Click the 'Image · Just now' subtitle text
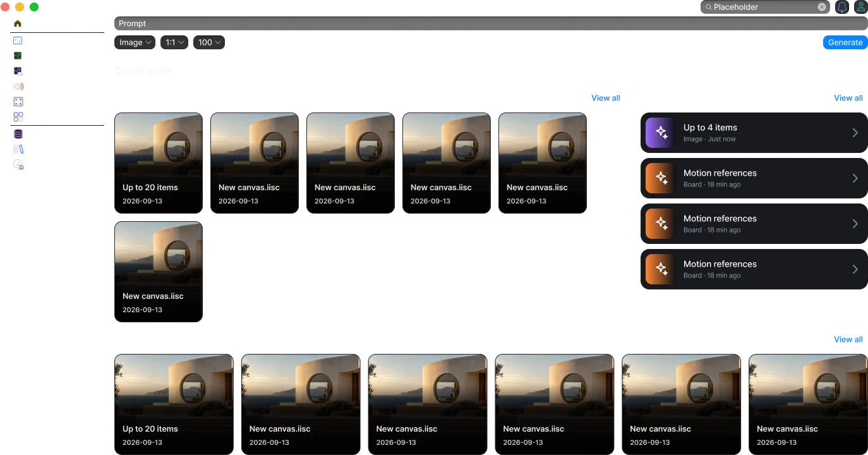The width and height of the screenshot is (868, 455). click(x=709, y=139)
